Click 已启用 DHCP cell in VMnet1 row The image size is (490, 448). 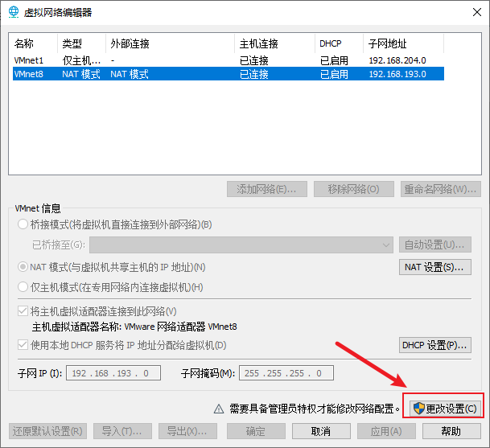(x=334, y=60)
